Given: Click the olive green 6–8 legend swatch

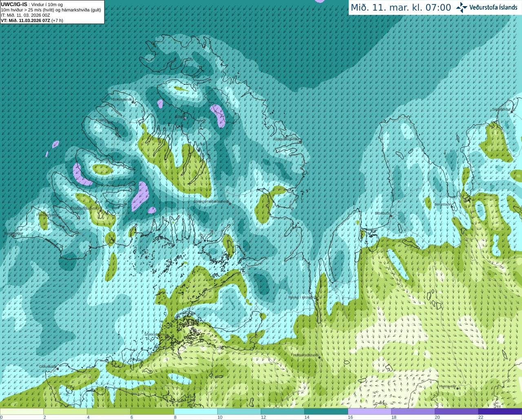Looking at the screenshot, I should coord(152,411).
